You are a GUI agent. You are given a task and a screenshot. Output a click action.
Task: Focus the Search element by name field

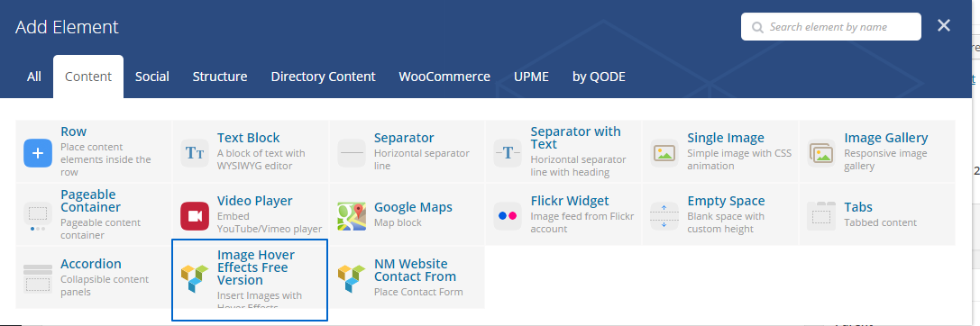click(830, 27)
